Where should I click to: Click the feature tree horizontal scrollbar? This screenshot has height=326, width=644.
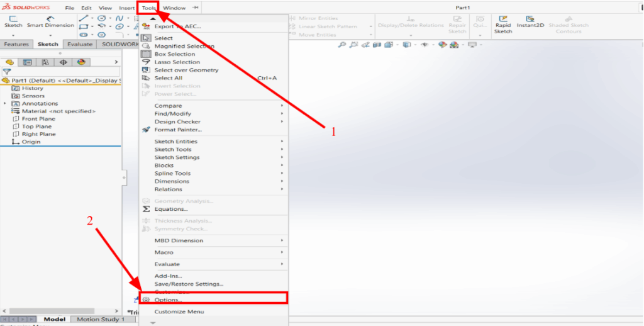[x=52, y=311]
